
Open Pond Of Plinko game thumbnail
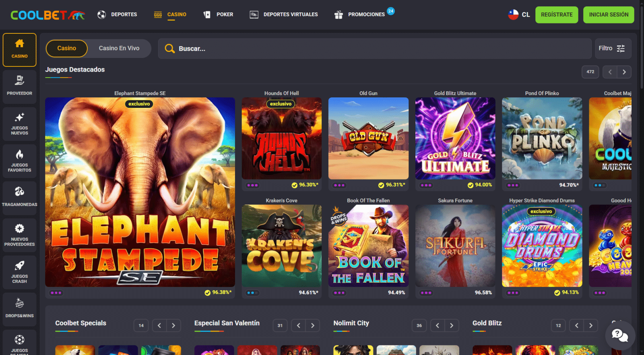pos(542,138)
